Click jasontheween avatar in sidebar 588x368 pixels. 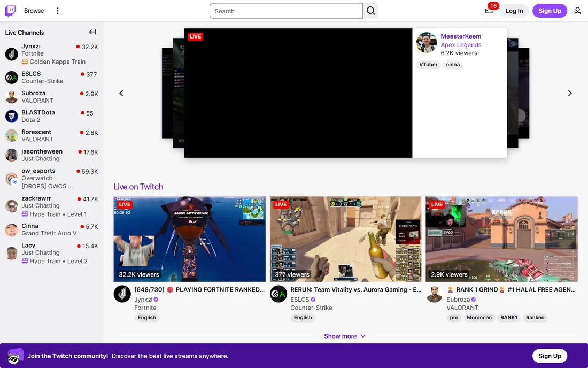(12, 155)
